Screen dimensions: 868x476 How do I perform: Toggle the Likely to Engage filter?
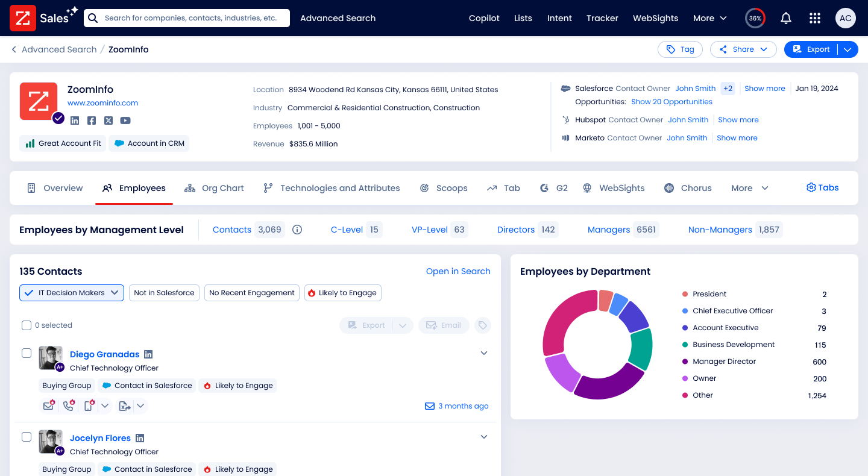[343, 293]
